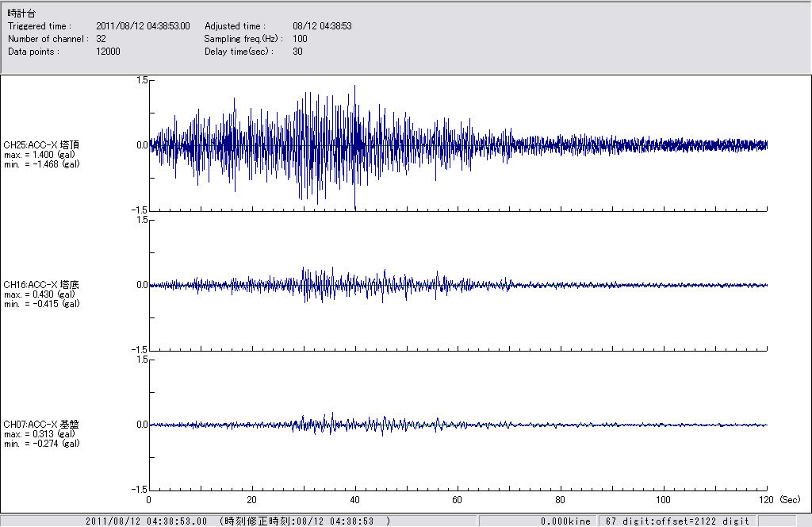Click the Adjusted time value 08/12 04:38:53

pyautogui.click(x=322, y=26)
